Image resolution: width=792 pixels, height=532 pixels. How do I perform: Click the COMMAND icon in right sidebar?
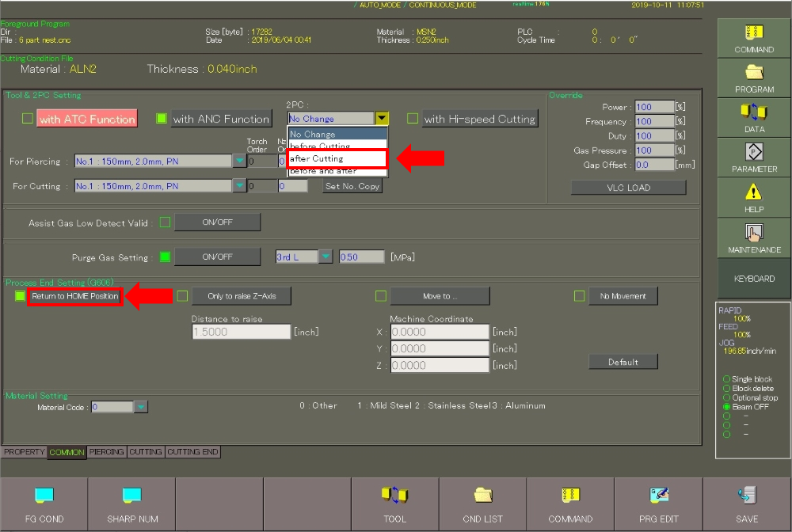pos(753,33)
